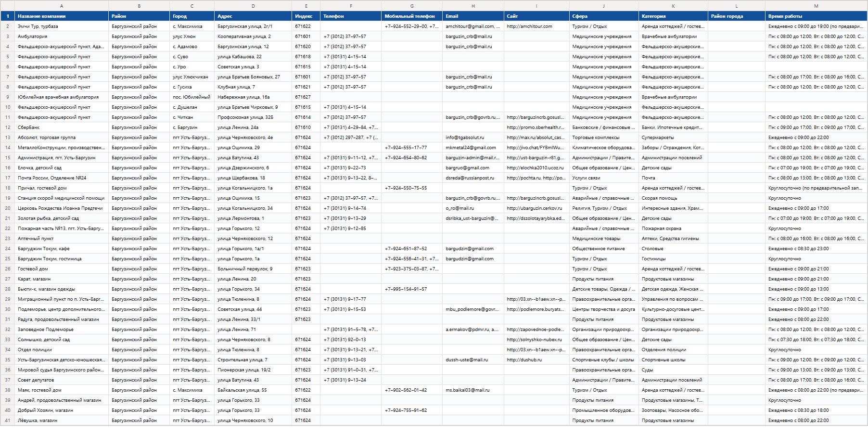Select the "Ёлочка, детский сад" cell
The width and height of the screenshot is (868, 434).
click(62, 168)
